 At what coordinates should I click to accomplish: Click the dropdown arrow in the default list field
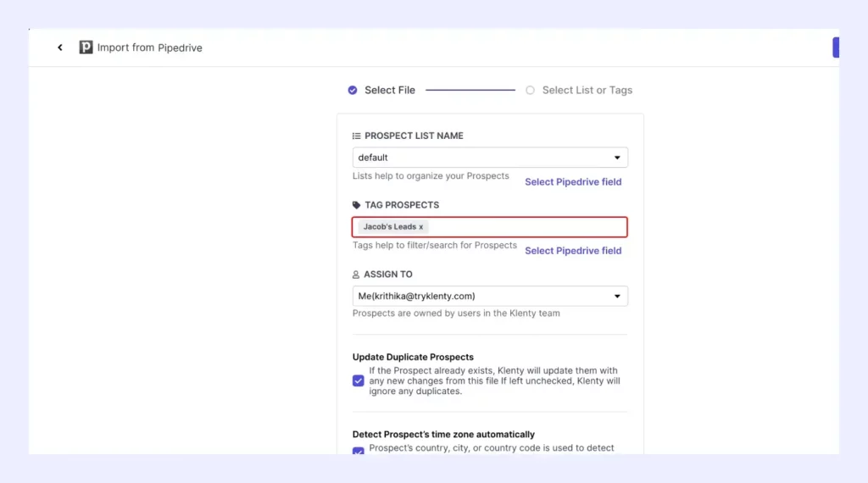pyautogui.click(x=617, y=158)
